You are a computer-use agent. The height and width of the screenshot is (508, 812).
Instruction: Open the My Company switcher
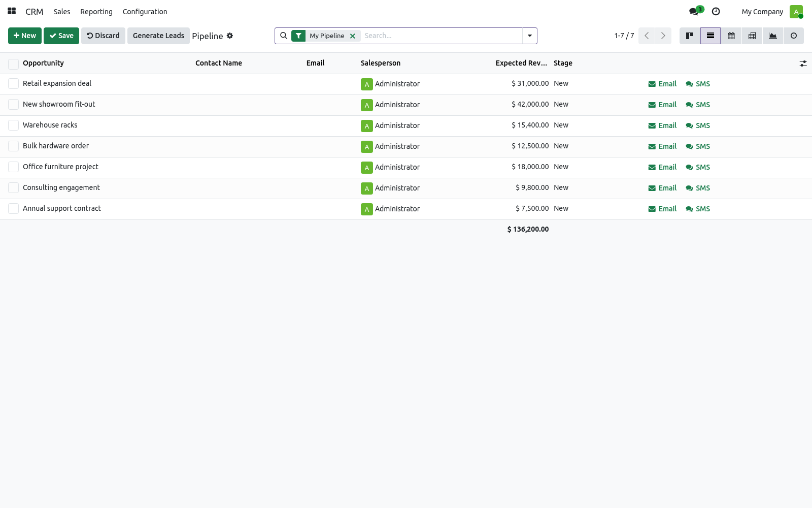pos(762,12)
